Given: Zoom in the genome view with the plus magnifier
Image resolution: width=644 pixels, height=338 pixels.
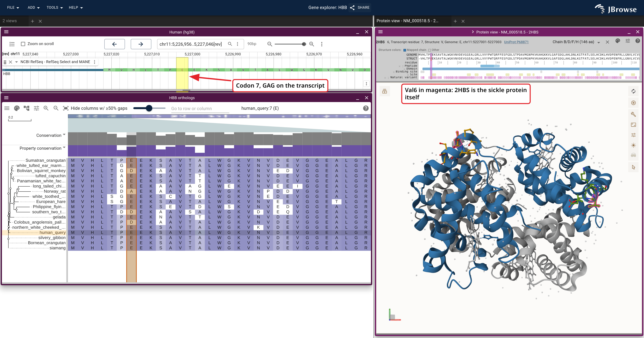Looking at the screenshot, I should 312,44.
